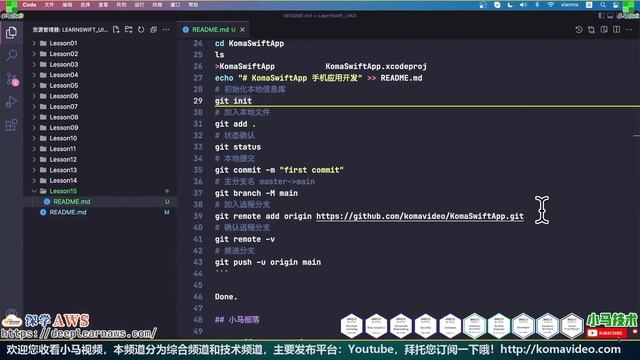Open the last menu bar item on right

[193, 5]
